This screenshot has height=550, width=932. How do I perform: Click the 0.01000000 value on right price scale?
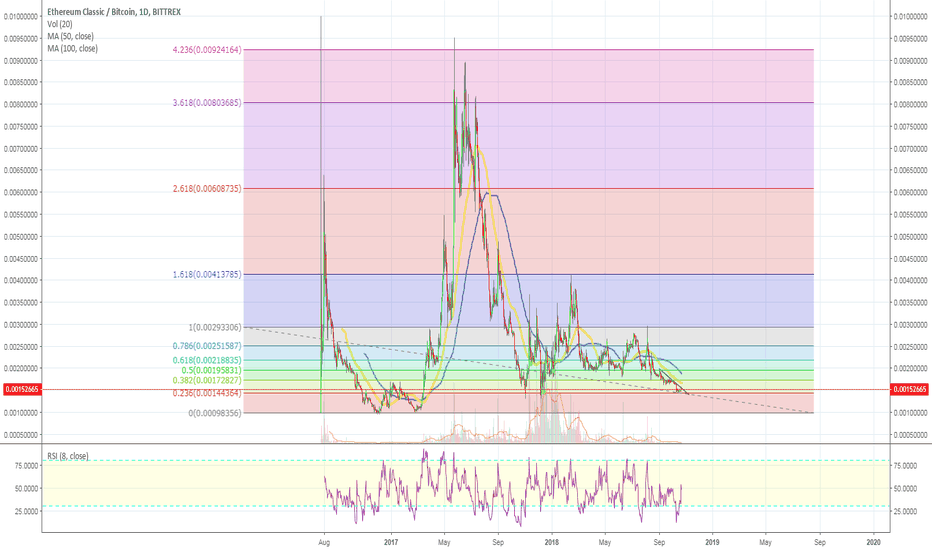pyautogui.click(x=911, y=17)
